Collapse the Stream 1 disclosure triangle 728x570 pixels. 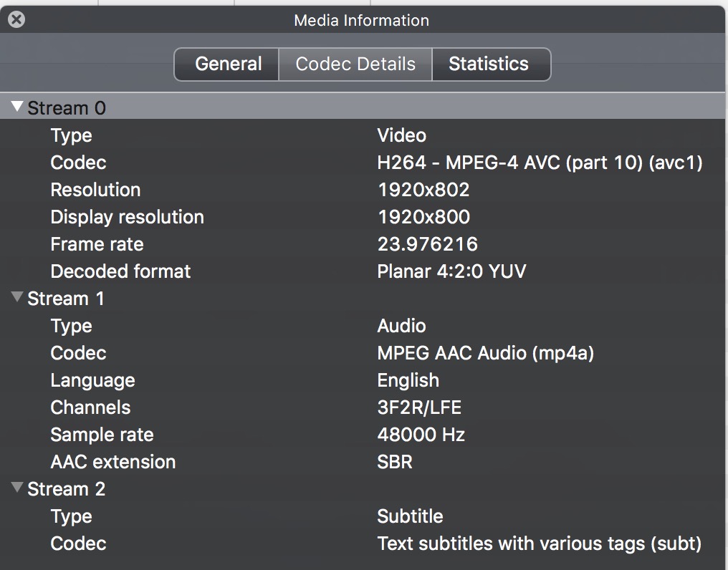18,298
